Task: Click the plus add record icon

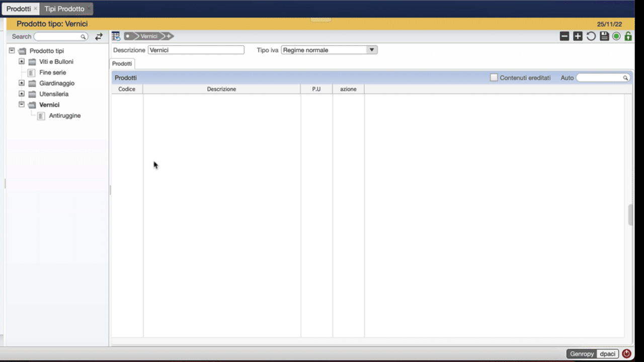Action: click(x=578, y=36)
